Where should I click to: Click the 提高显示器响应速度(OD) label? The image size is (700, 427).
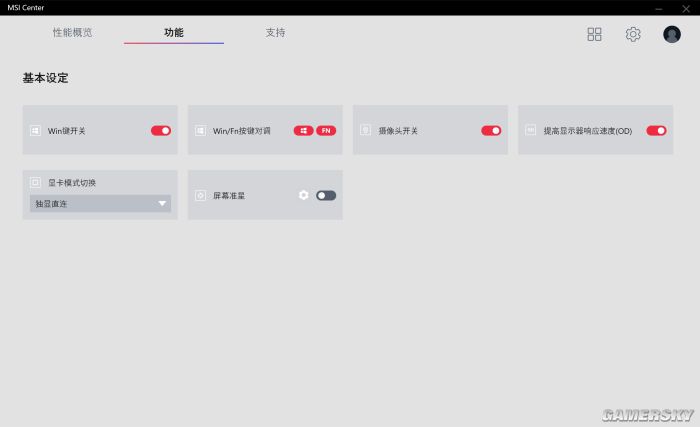point(588,131)
